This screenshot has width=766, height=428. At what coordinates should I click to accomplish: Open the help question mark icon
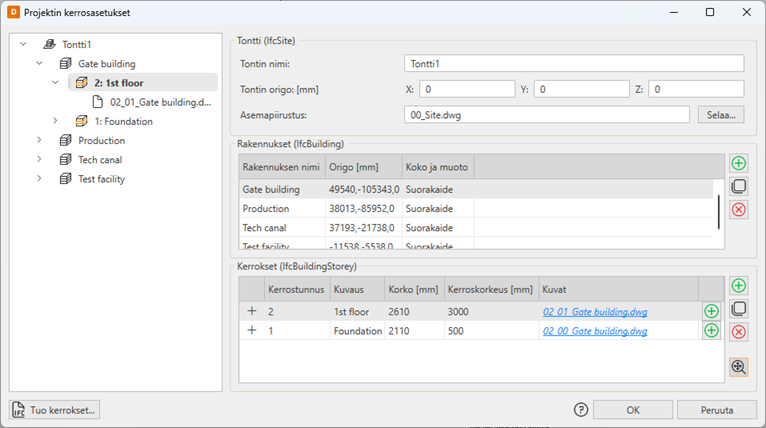[x=580, y=409]
